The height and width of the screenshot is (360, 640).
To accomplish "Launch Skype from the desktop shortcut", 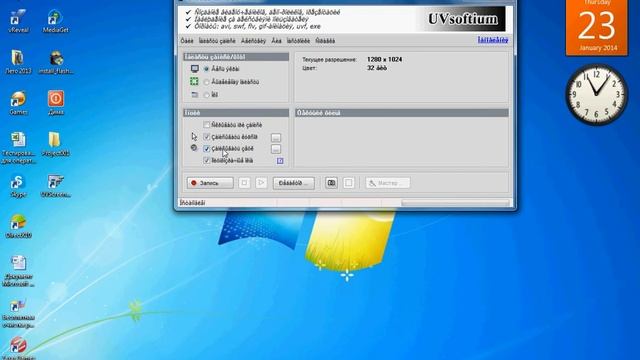I will [18, 186].
